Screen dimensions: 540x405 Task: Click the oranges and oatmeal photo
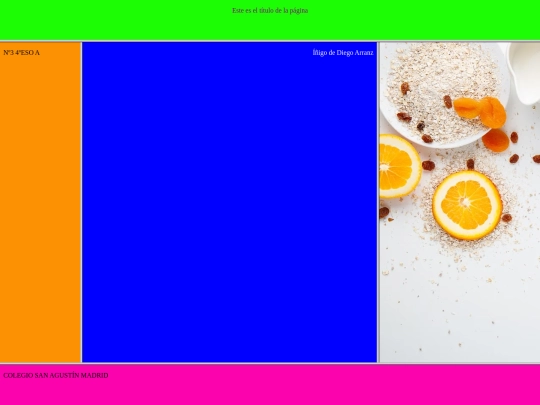coord(460,202)
